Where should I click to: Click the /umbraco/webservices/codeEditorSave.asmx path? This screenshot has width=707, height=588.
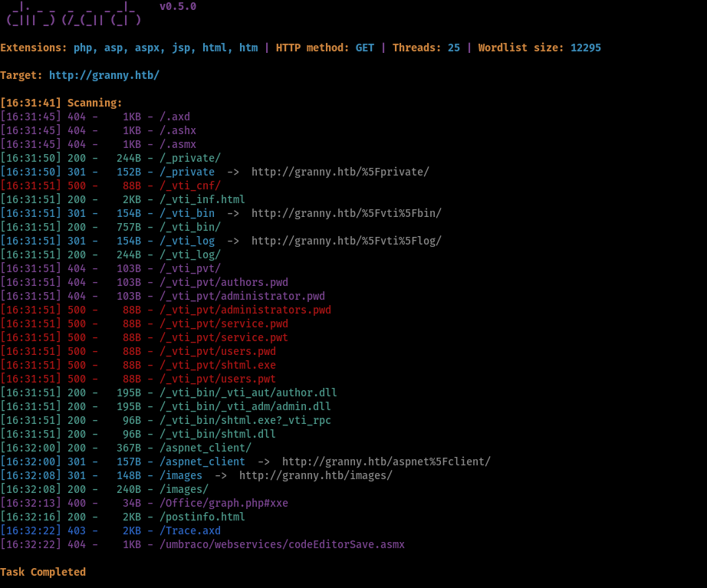[282, 544]
